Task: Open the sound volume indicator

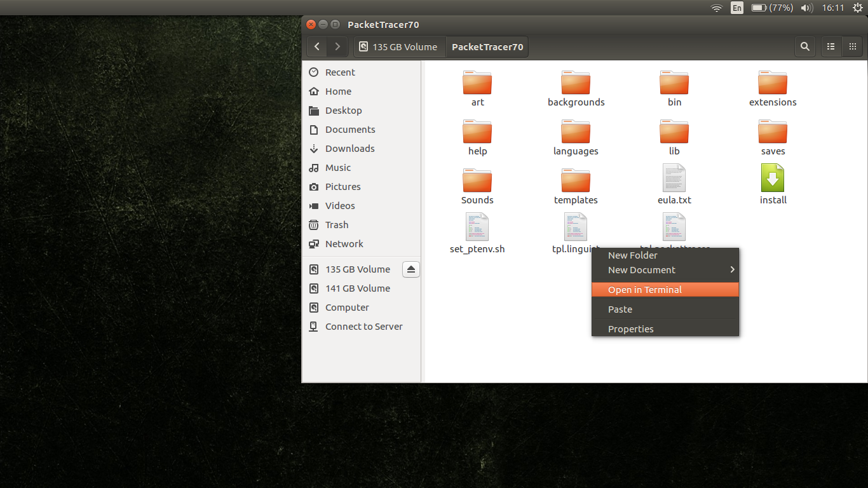Action: (x=807, y=8)
